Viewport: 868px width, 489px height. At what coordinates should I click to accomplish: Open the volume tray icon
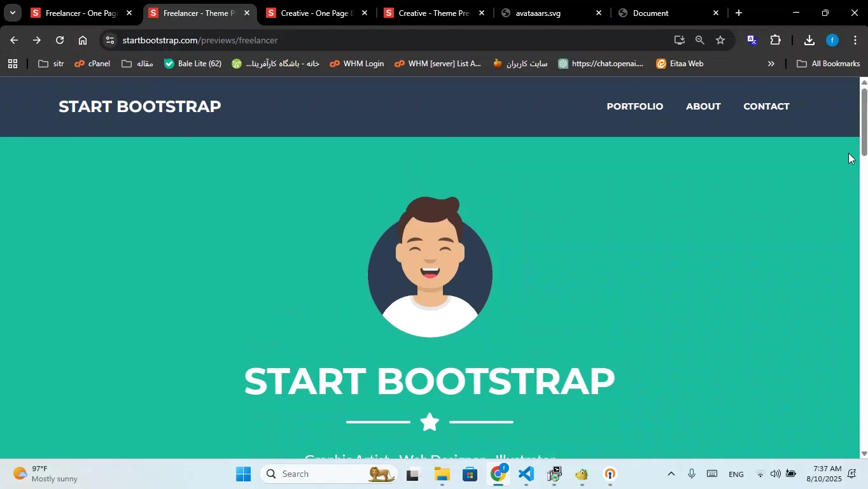[775, 474]
